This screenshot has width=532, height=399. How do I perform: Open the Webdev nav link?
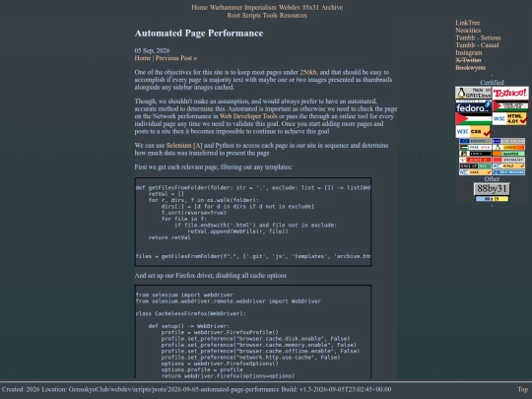click(290, 8)
